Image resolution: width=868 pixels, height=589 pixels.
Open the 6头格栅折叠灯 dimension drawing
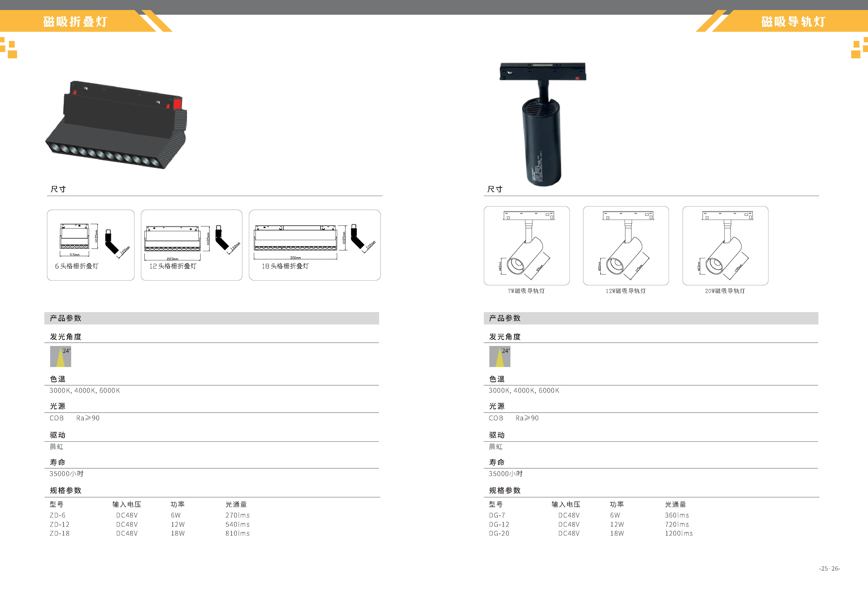click(x=91, y=245)
